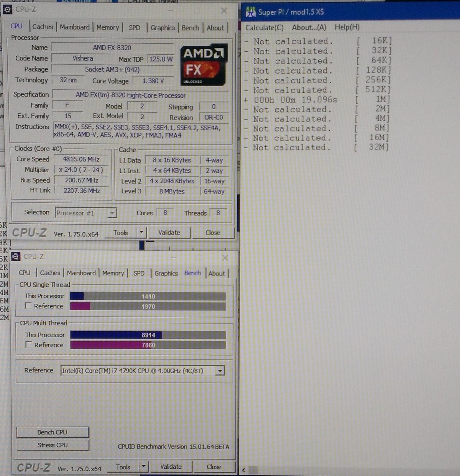Click the Multiplier x 24.0 value field
Viewport: 460px width, 476px height.
tap(81, 169)
